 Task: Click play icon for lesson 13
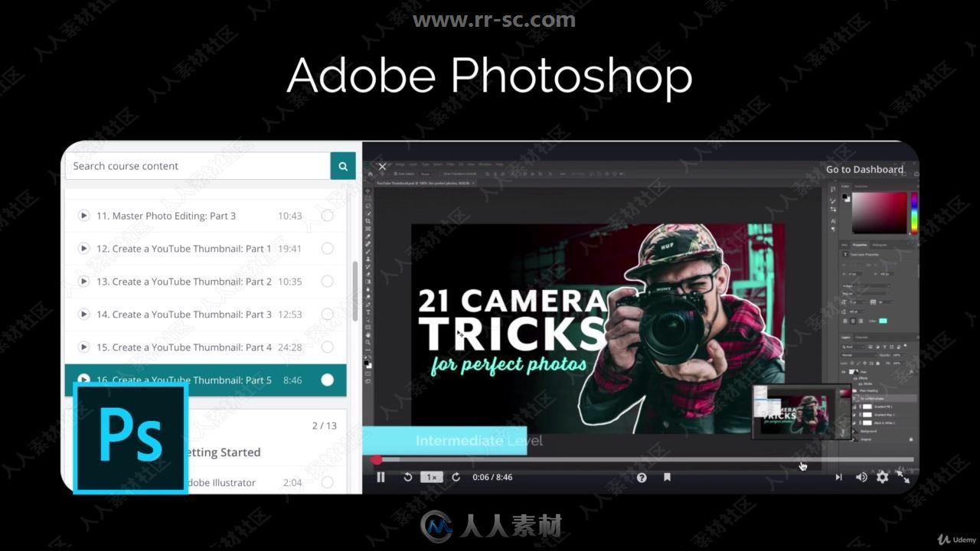pyautogui.click(x=83, y=282)
